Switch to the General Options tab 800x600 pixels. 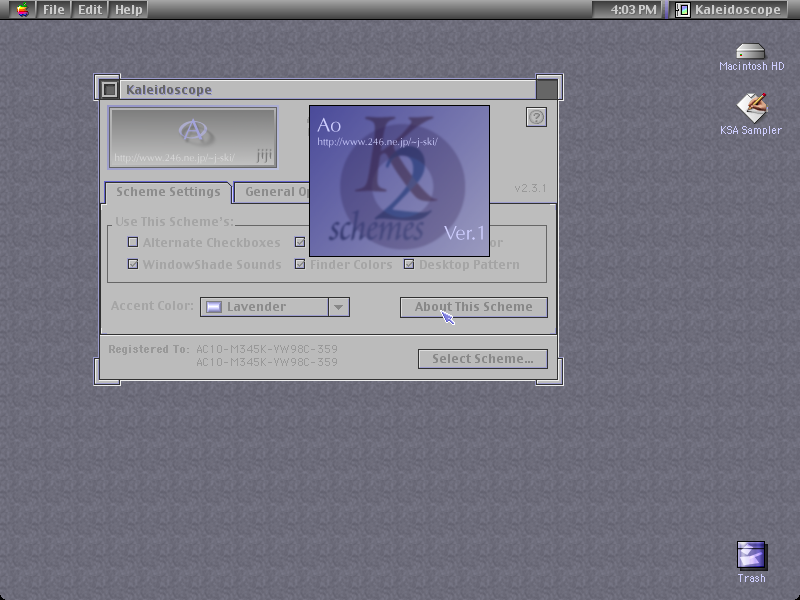point(272,192)
